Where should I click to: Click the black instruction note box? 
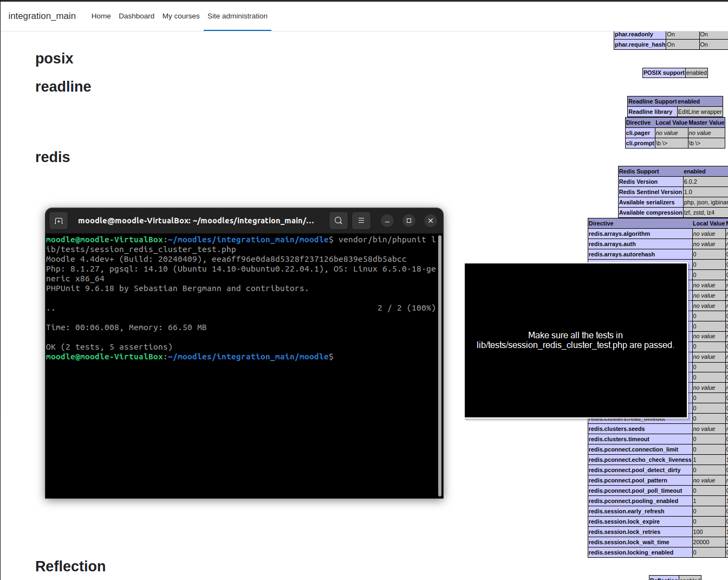576,340
